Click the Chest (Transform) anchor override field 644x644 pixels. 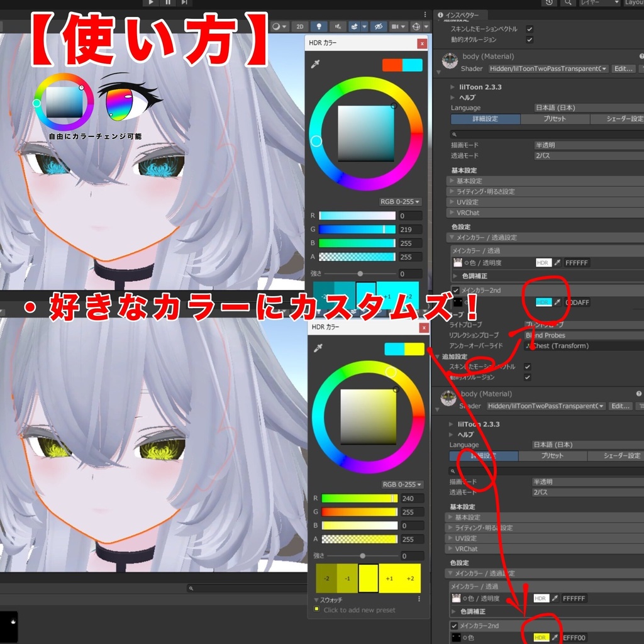(584, 346)
